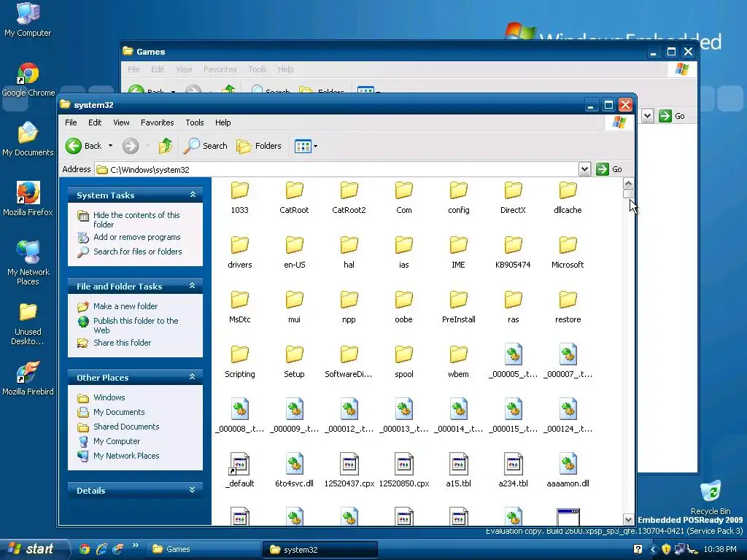The width and height of the screenshot is (747, 560).
Task: Open the Search pane in system32 toolbar
Action: [205, 146]
